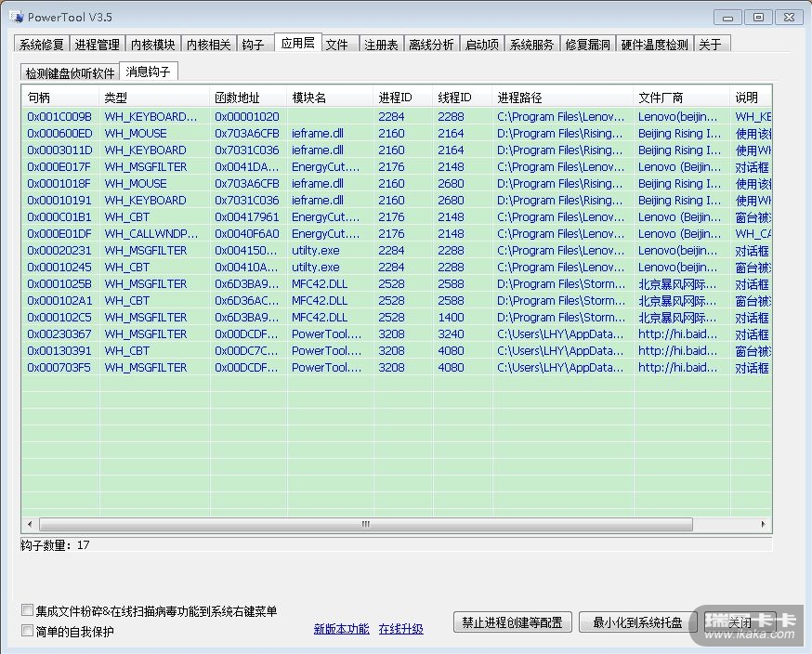Select the 内核相关 tab

[208, 45]
